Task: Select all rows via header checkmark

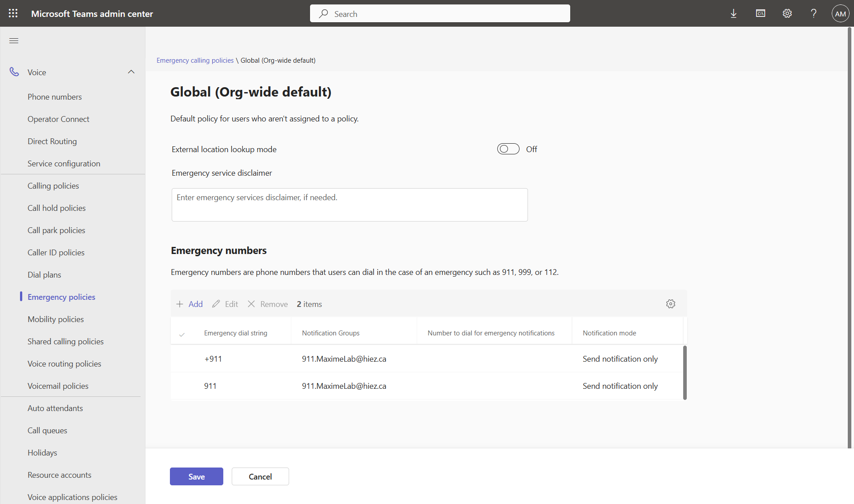Action: 182,334
